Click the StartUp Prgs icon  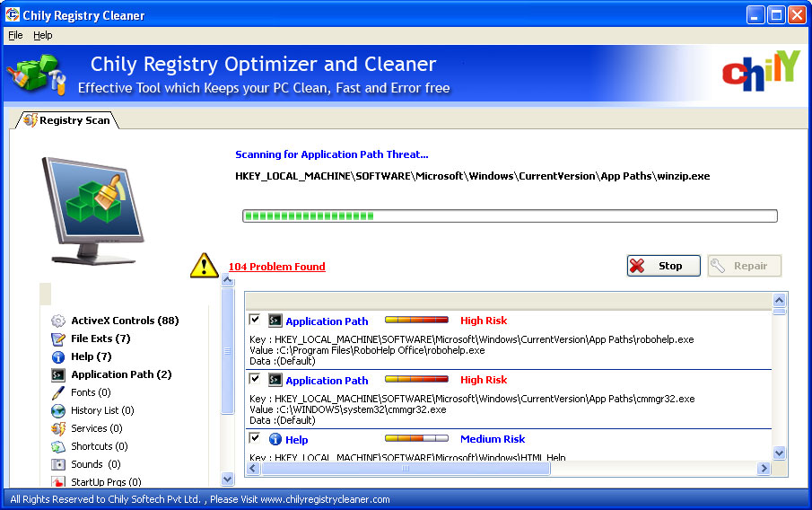pyautogui.click(x=58, y=481)
